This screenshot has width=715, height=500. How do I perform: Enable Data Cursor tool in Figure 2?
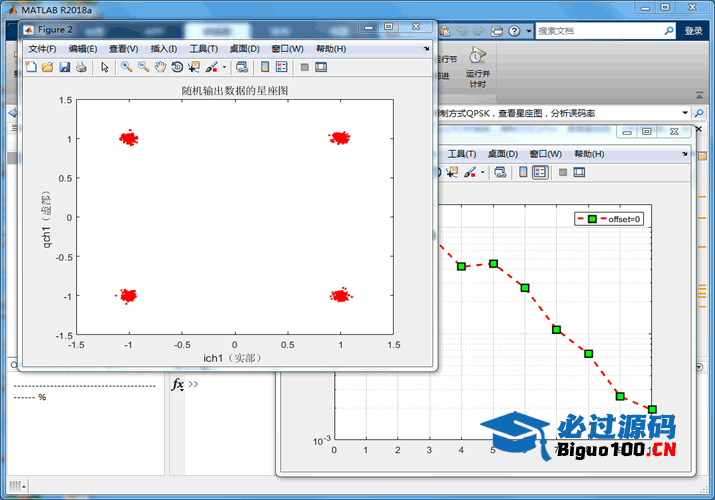(194, 67)
